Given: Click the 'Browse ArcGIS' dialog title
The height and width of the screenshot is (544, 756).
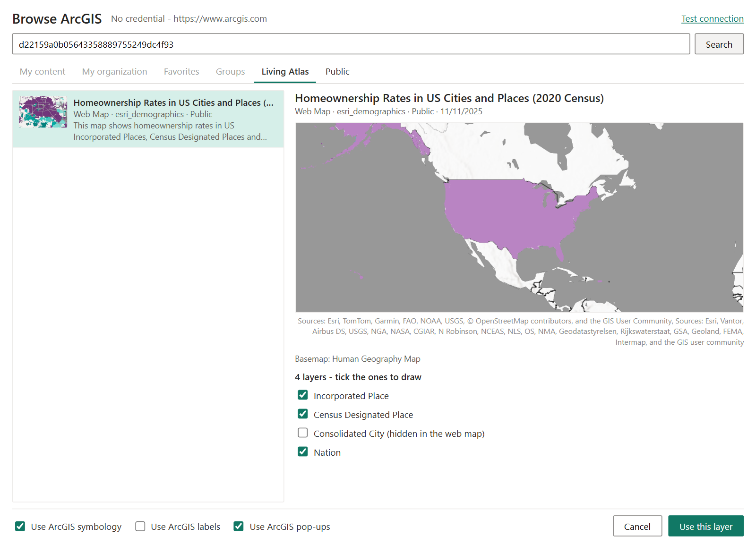Looking at the screenshot, I should tap(57, 19).
